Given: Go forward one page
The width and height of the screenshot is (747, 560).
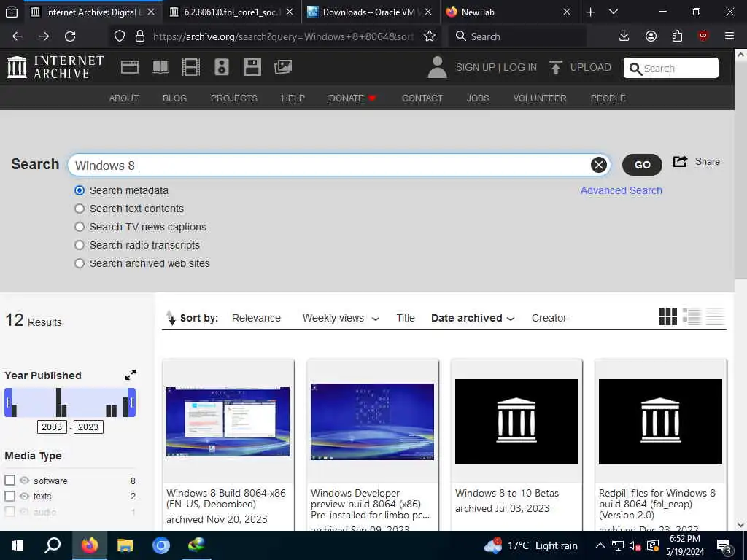Looking at the screenshot, I should (x=44, y=36).
